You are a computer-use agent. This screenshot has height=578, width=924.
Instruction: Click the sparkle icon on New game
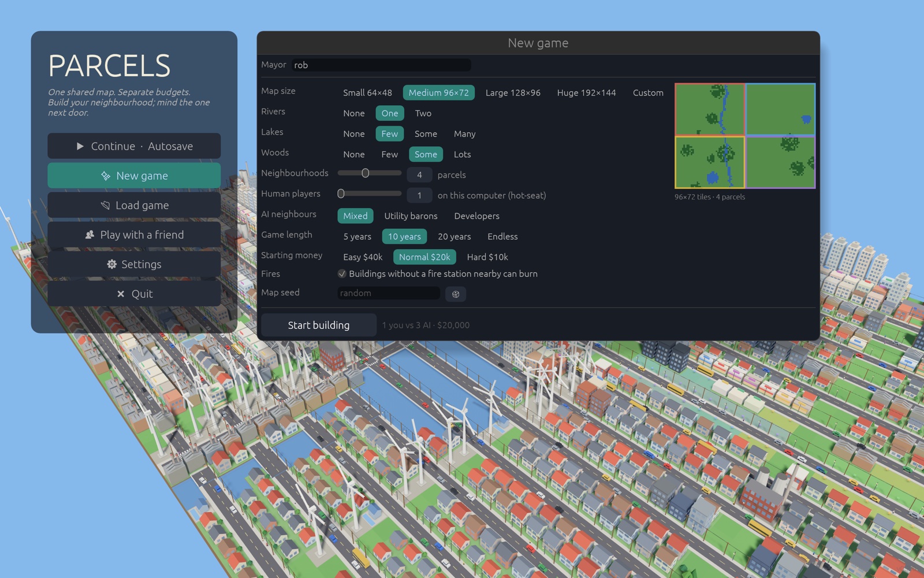[106, 176]
